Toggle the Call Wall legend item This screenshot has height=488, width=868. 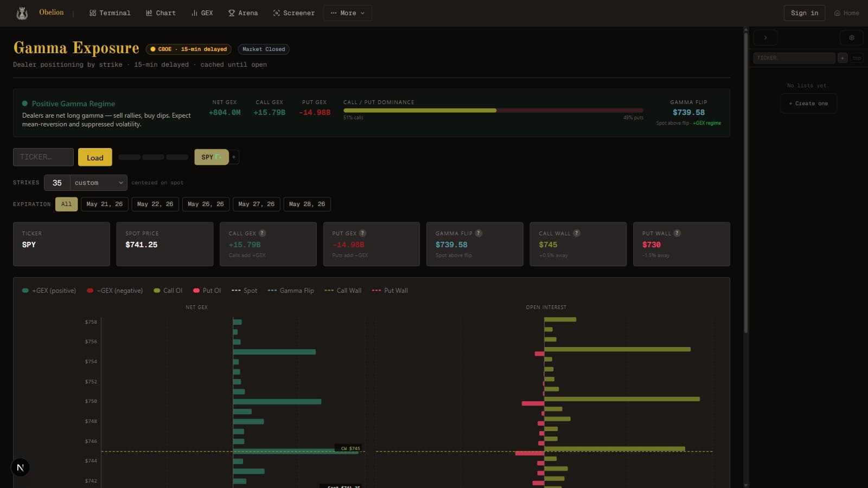pyautogui.click(x=343, y=291)
